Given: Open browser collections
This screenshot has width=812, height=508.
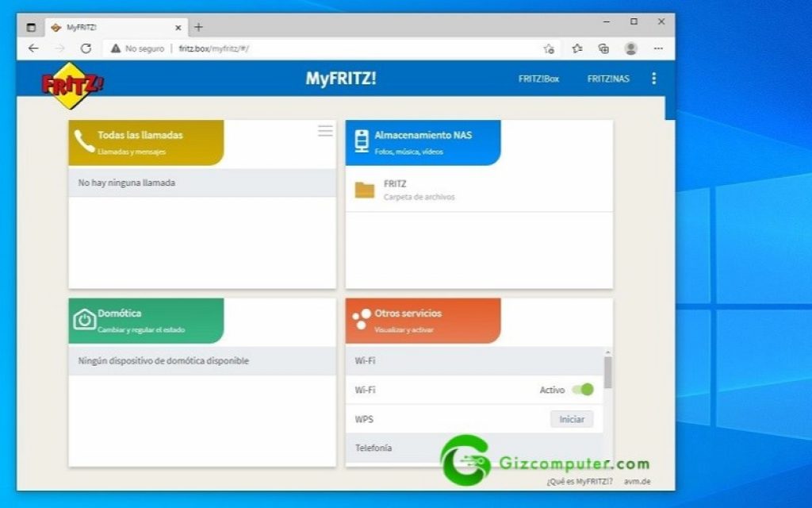Looking at the screenshot, I should pos(603,48).
